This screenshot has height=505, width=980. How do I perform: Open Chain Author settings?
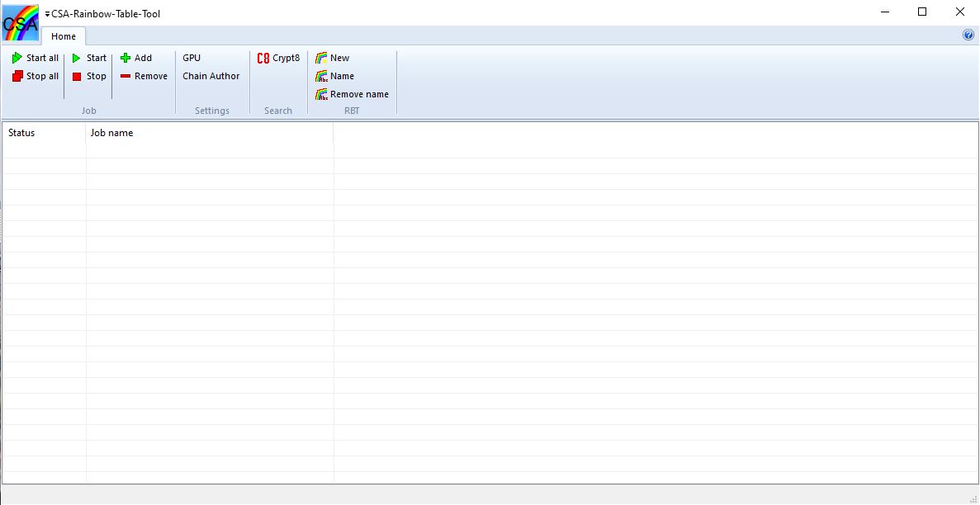point(211,76)
